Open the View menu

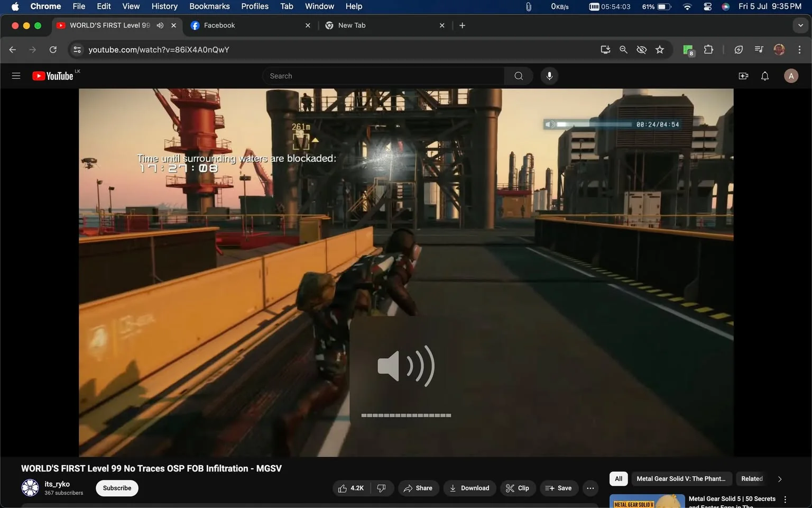(x=131, y=6)
